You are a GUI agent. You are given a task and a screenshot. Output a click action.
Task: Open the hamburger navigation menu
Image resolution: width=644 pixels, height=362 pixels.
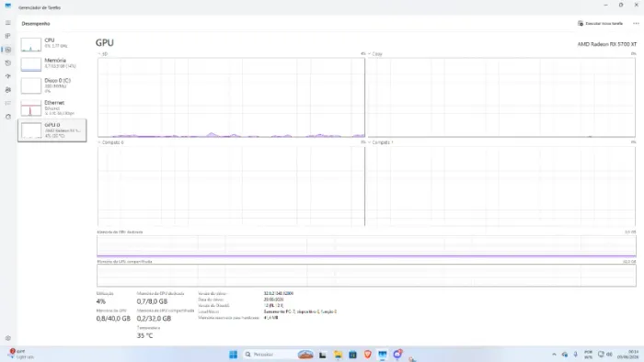7,23
